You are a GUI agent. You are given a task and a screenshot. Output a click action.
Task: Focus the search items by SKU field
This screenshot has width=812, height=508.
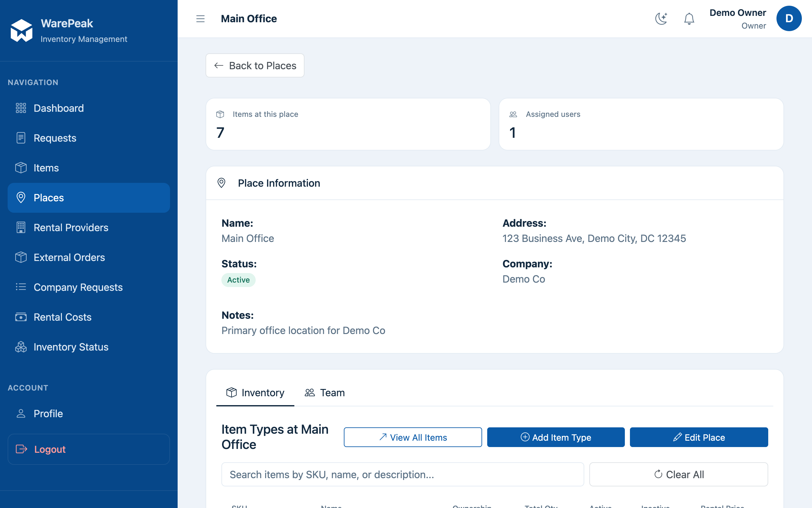click(402, 474)
